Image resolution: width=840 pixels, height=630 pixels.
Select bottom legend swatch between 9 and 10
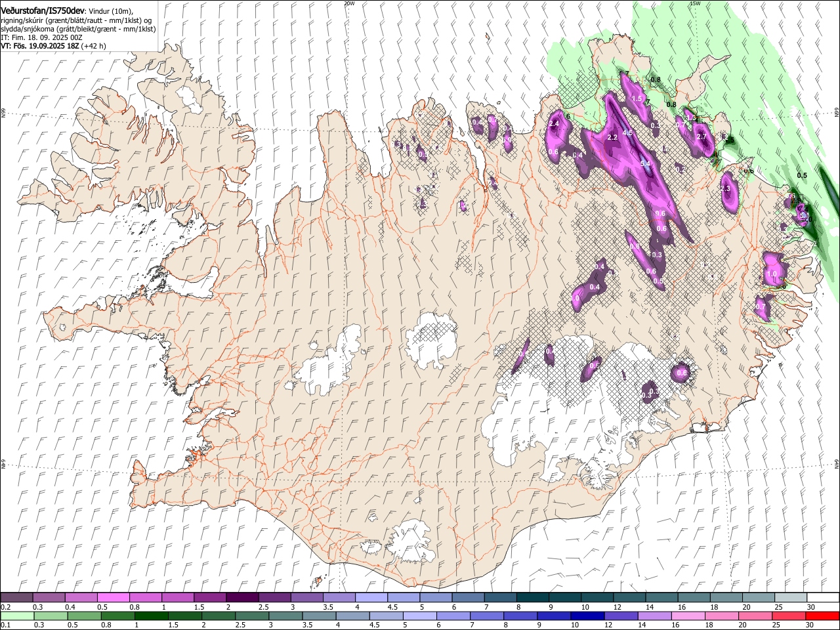click(553, 616)
